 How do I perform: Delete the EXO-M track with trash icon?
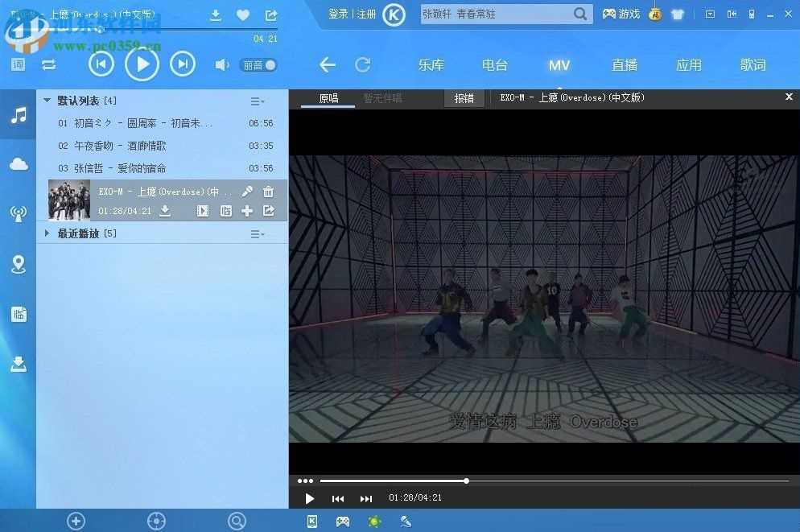(x=268, y=192)
